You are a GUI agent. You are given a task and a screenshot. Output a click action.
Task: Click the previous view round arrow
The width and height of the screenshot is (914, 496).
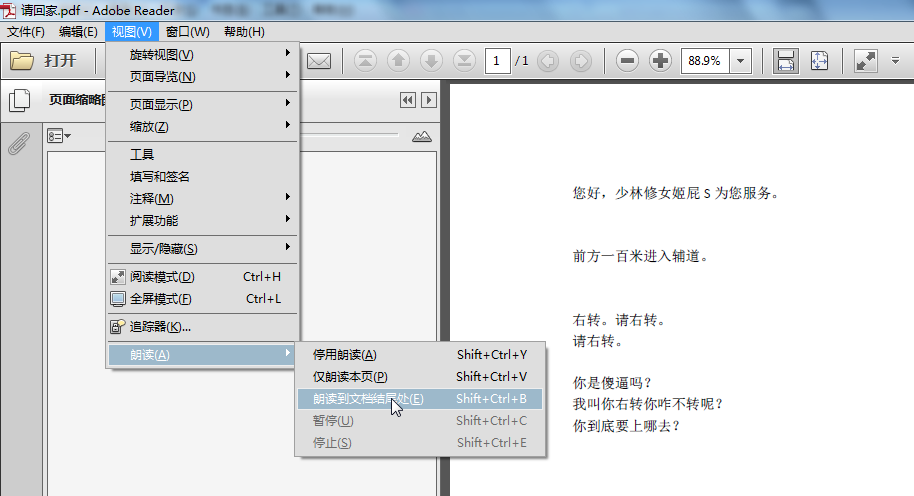[548, 61]
